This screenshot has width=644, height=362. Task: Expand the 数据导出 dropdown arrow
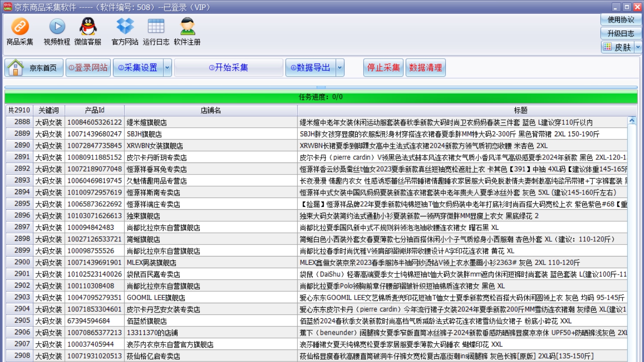340,68
